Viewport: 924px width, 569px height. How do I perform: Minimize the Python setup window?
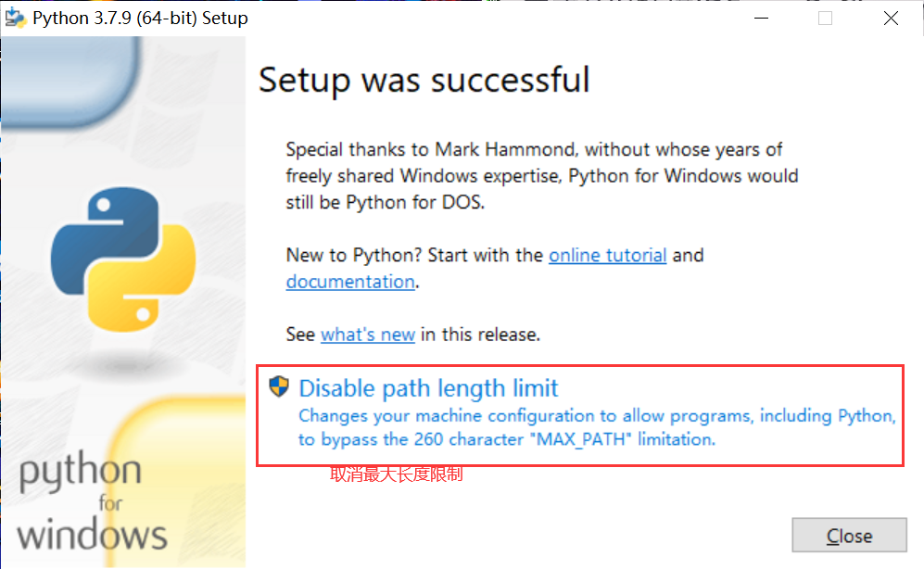[x=759, y=18]
